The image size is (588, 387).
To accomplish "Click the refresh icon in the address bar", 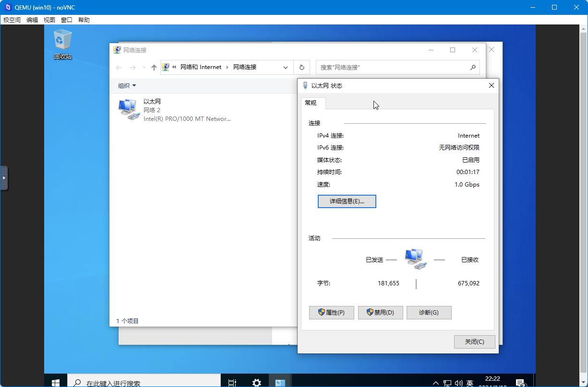I will pyautogui.click(x=302, y=67).
